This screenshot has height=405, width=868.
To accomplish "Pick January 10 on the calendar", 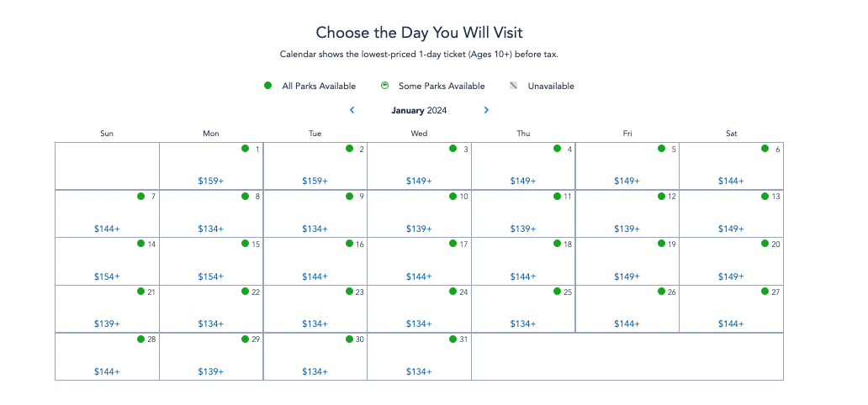I will [419, 214].
